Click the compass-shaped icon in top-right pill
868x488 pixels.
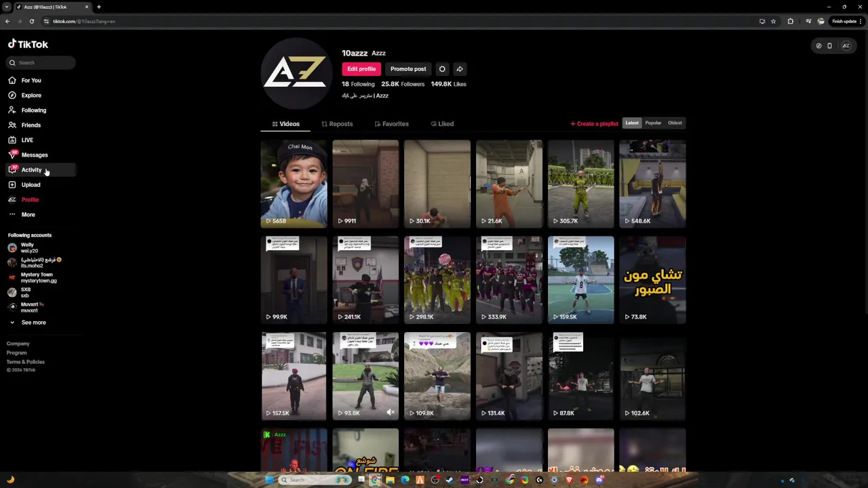point(818,45)
